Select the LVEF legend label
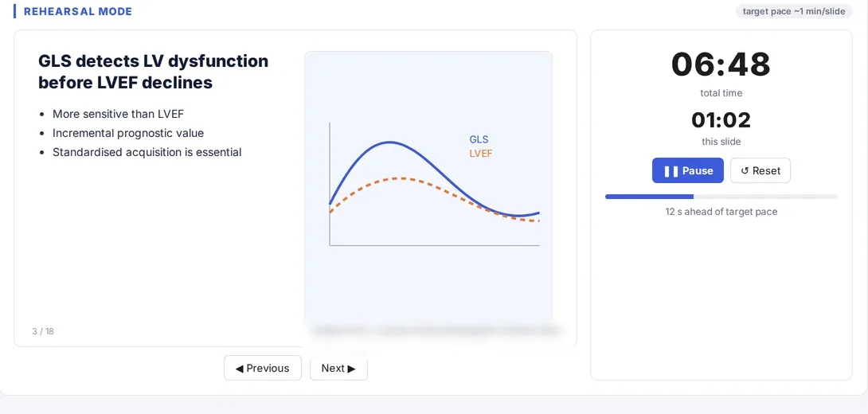Screen dimensions: 868x414 (x=480, y=154)
